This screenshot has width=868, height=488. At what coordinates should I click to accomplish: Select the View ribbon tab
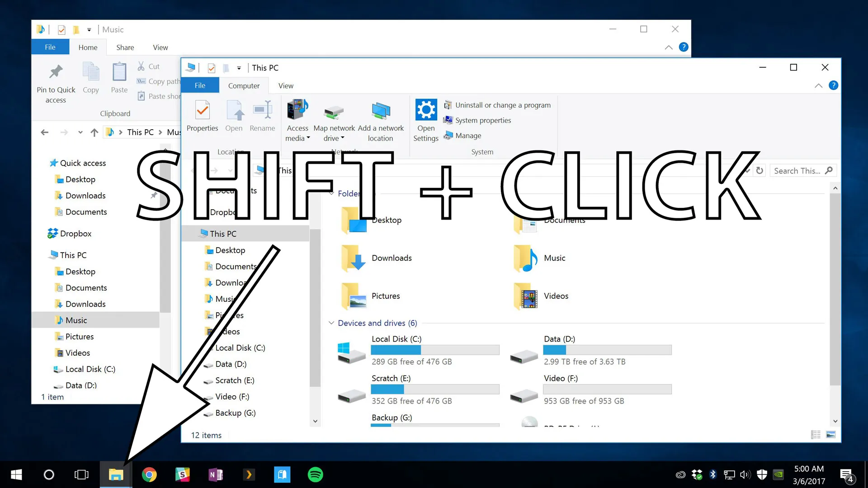[286, 85]
